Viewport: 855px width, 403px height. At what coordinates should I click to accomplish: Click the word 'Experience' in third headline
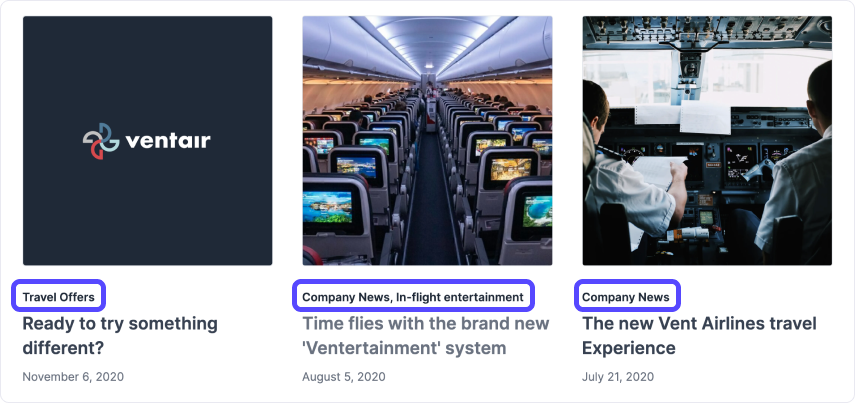click(x=629, y=348)
